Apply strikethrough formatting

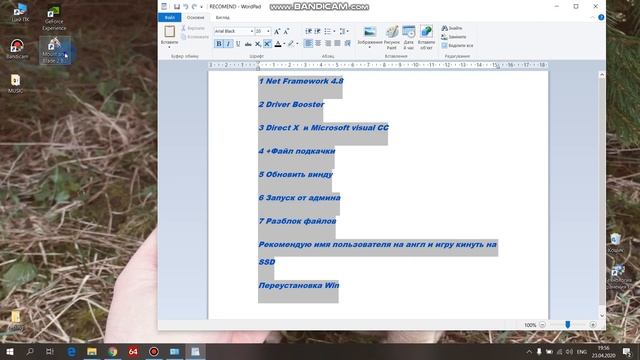[x=248, y=44]
